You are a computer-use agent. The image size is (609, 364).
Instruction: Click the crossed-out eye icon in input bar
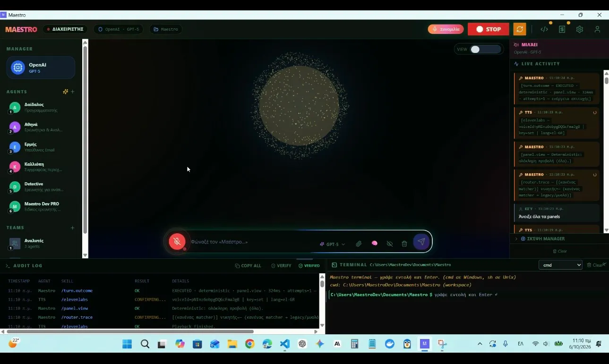(x=389, y=244)
